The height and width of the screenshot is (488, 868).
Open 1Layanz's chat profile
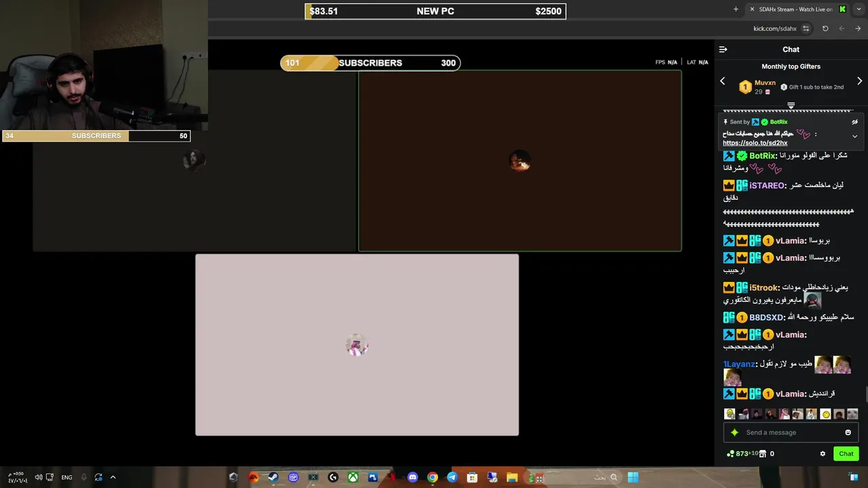click(739, 364)
